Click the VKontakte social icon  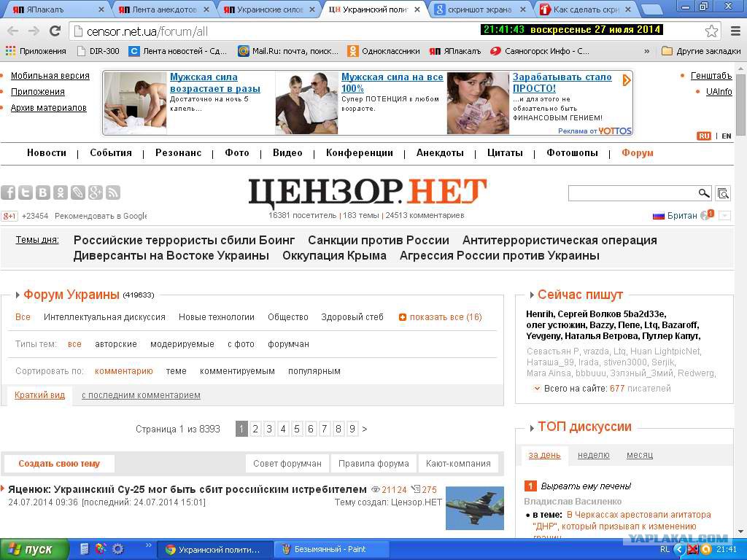[x=43, y=192]
